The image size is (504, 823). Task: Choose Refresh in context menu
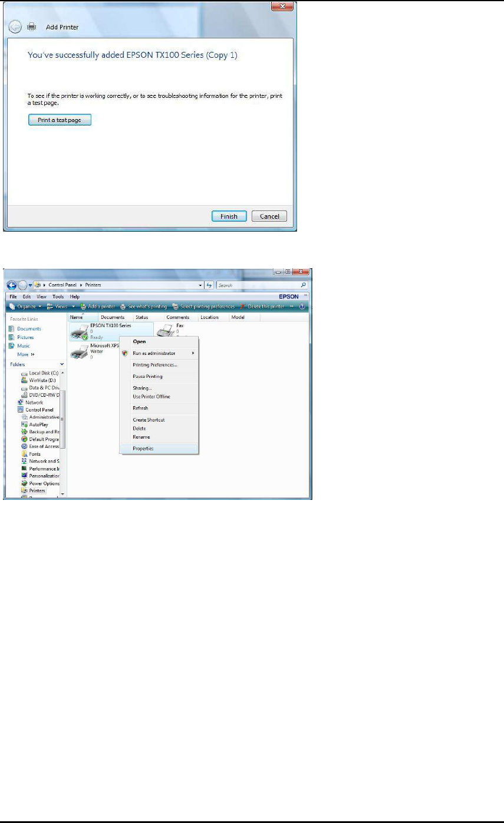click(159, 408)
